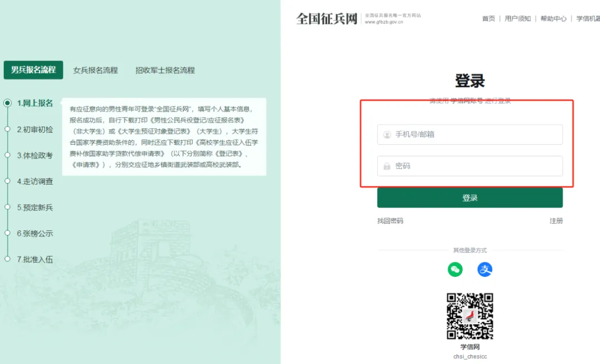The image size is (600, 364).
Task: Select step 5.预定新兵
Action: (x=35, y=208)
